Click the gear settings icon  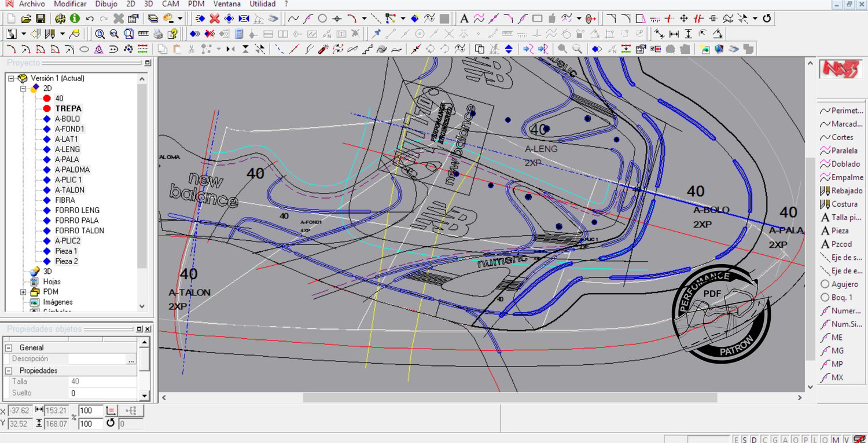coord(60,19)
